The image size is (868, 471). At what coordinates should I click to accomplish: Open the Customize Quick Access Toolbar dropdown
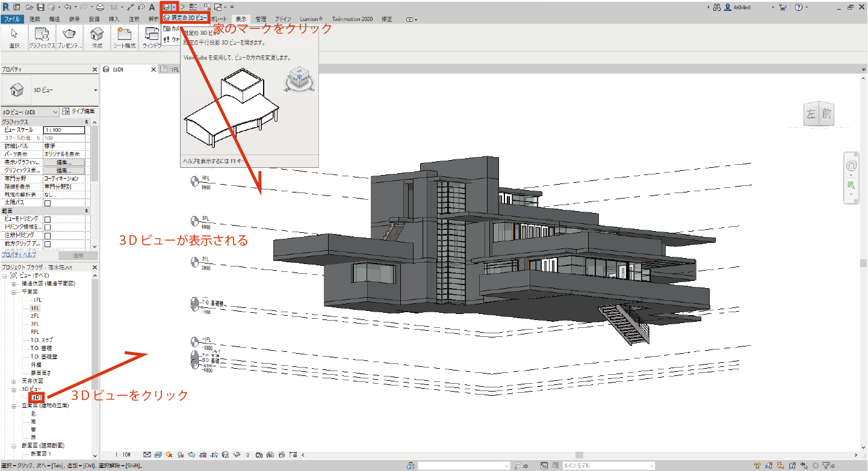[x=232, y=7]
